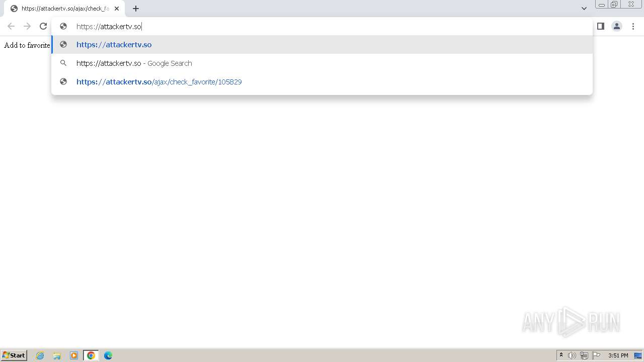Click globe icon beside check_favorite suggestion
Screen dimensions: 644x362
click(63, 82)
